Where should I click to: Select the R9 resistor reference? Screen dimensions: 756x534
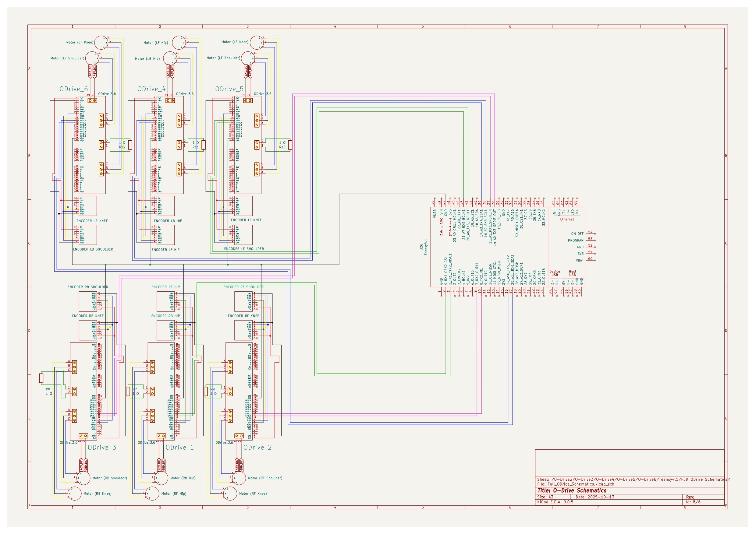pyautogui.click(x=212, y=389)
